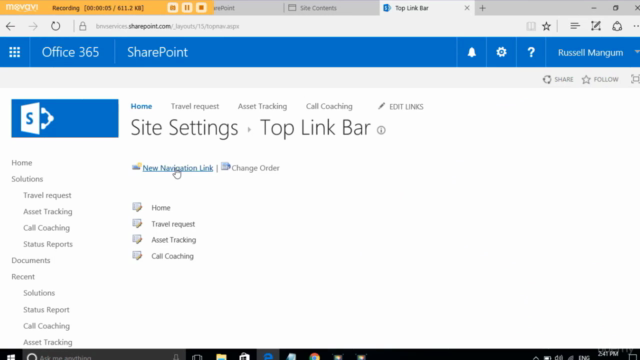Open the Office 365 app launcher waffle

(15, 52)
